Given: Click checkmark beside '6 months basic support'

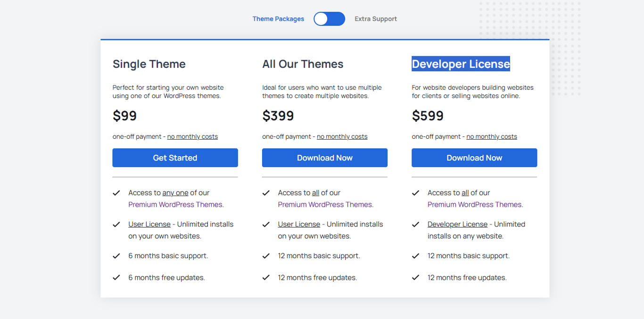Looking at the screenshot, I should click(116, 256).
